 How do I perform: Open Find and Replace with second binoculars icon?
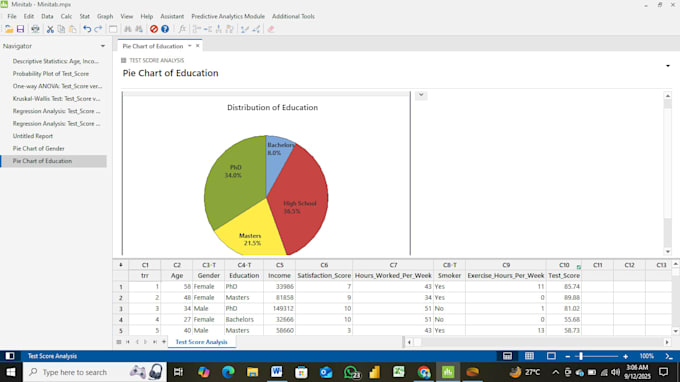point(139,29)
